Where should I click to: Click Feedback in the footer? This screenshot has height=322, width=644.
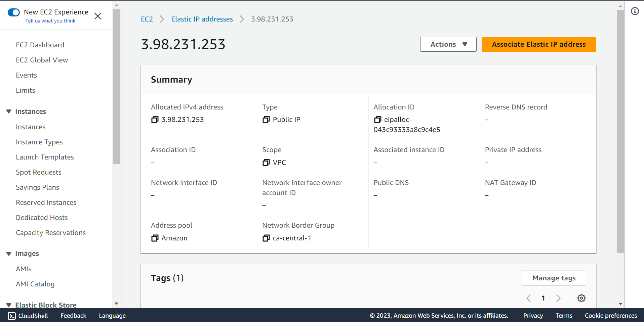coord(73,316)
